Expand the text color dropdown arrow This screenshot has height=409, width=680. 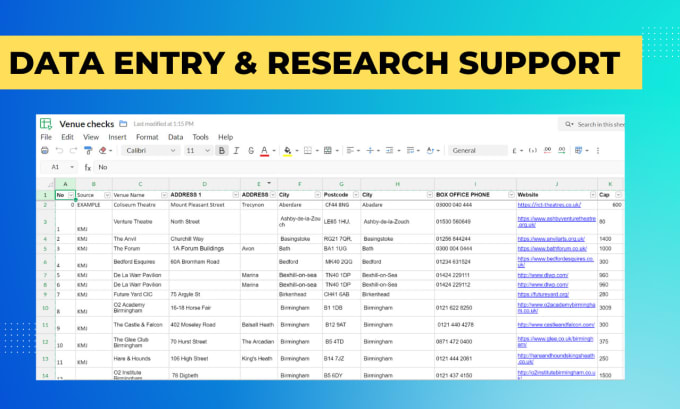274,151
